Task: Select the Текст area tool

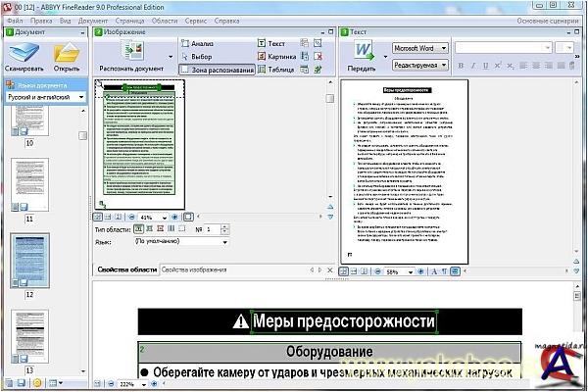Action: point(274,43)
